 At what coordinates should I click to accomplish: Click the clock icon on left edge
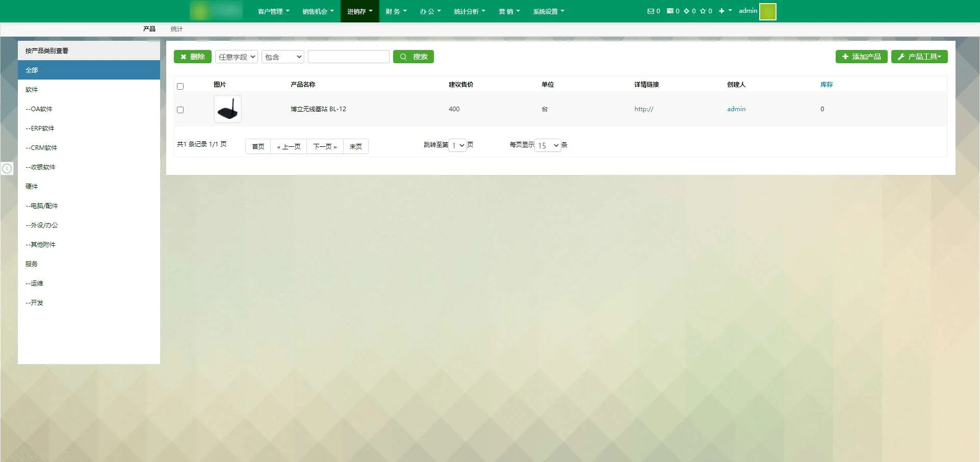[x=7, y=168]
